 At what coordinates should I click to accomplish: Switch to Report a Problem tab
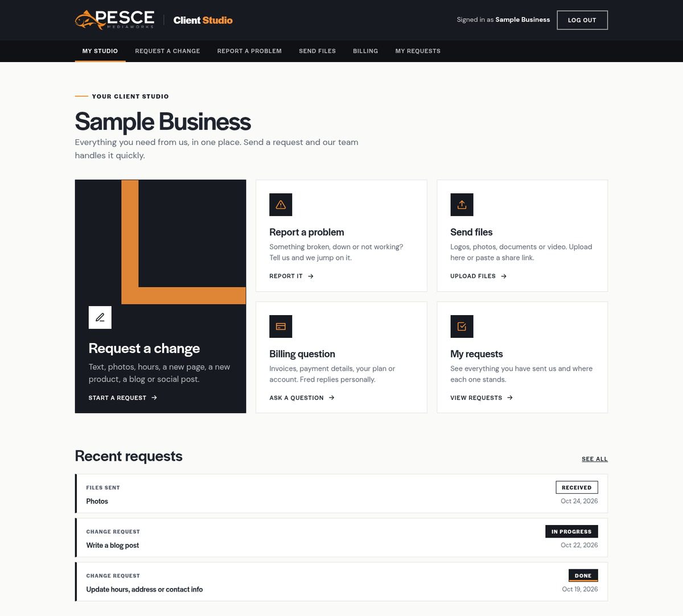tap(249, 51)
